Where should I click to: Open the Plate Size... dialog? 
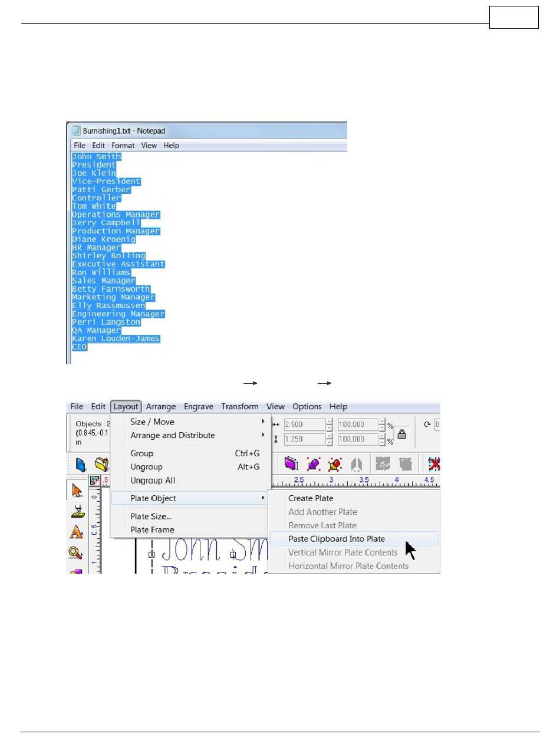click(x=190, y=516)
